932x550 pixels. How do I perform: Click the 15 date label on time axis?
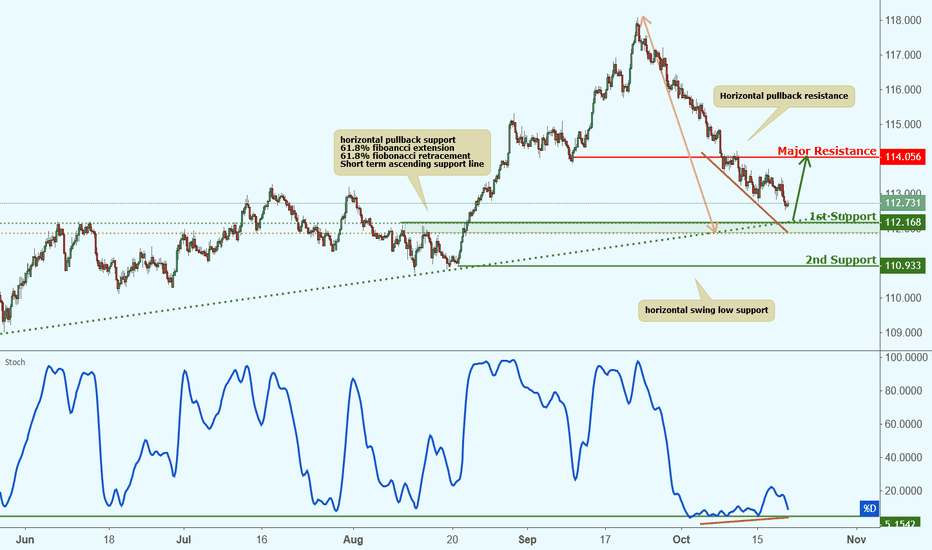point(757,540)
